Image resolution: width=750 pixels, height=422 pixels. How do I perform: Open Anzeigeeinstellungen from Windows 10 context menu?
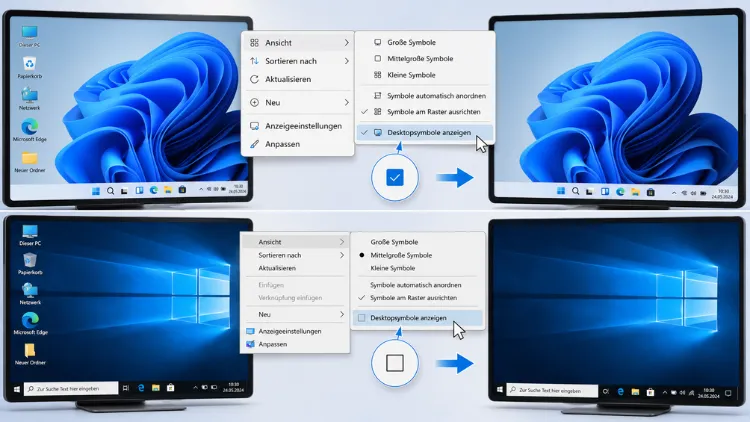tap(295, 331)
